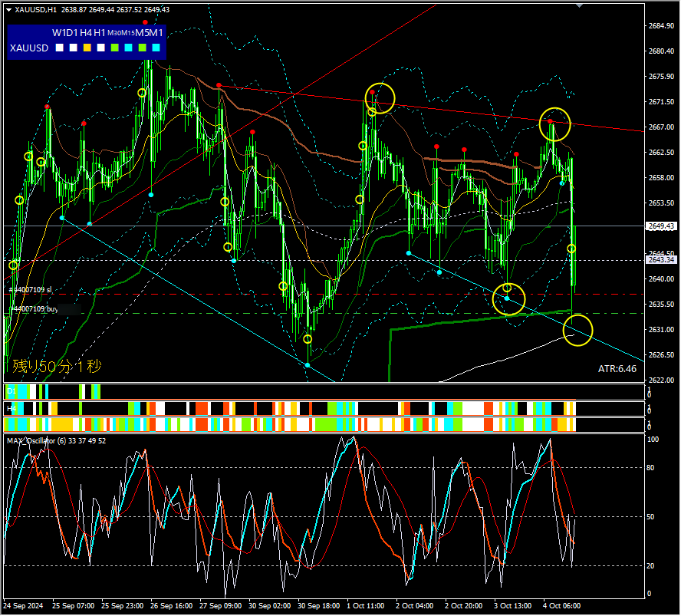Click the cyan M1 signal square for XAUUSD
Screen dimensions: 681x616
156,48
